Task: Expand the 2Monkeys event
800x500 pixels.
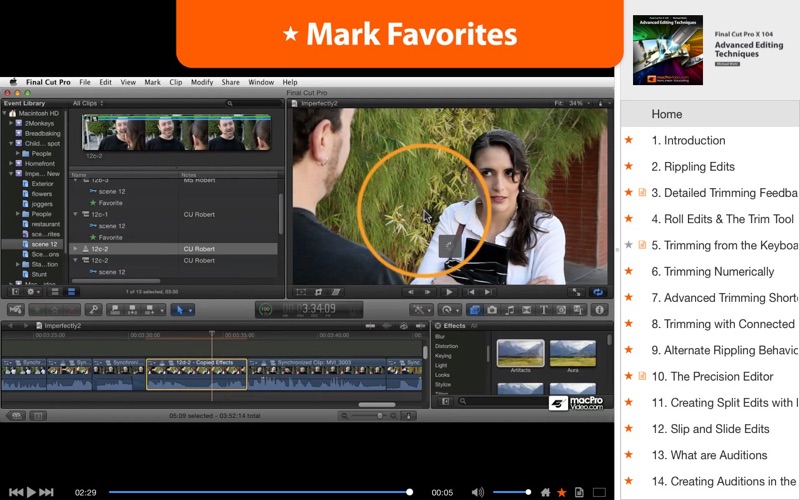Action: [11, 123]
